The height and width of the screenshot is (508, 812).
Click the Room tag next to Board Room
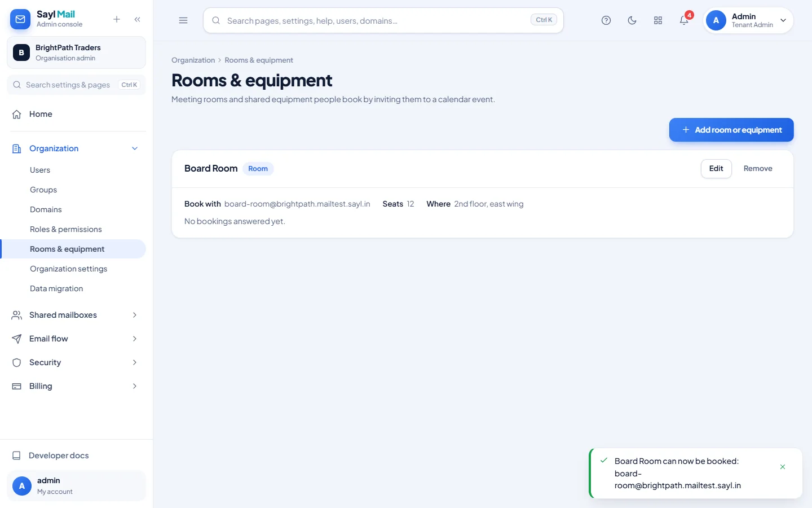258,169
